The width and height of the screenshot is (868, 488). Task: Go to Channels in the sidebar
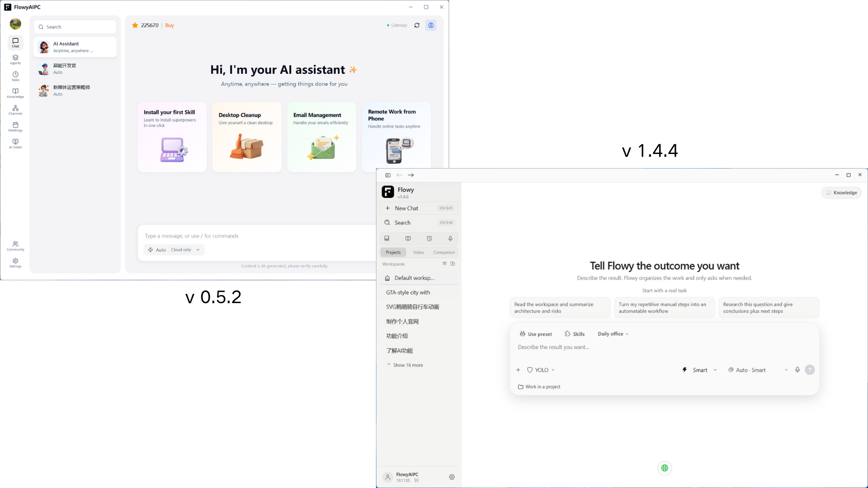point(15,110)
